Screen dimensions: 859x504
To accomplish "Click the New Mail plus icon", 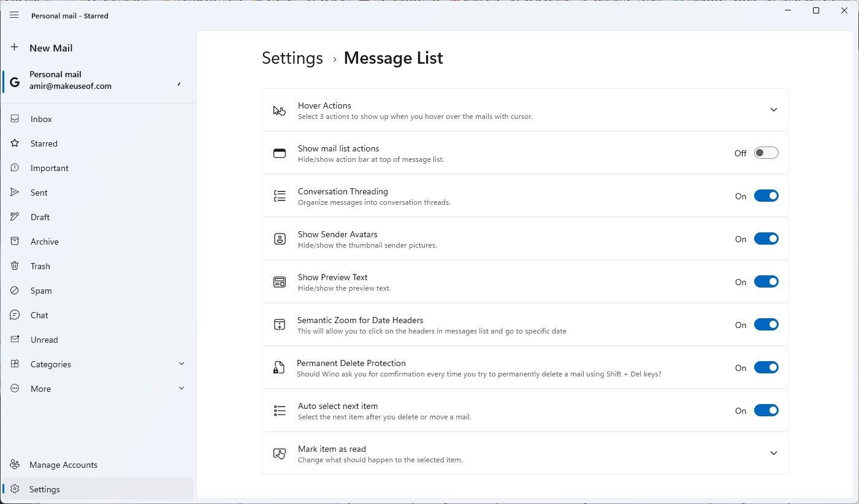I will click(x=15, y=47).
